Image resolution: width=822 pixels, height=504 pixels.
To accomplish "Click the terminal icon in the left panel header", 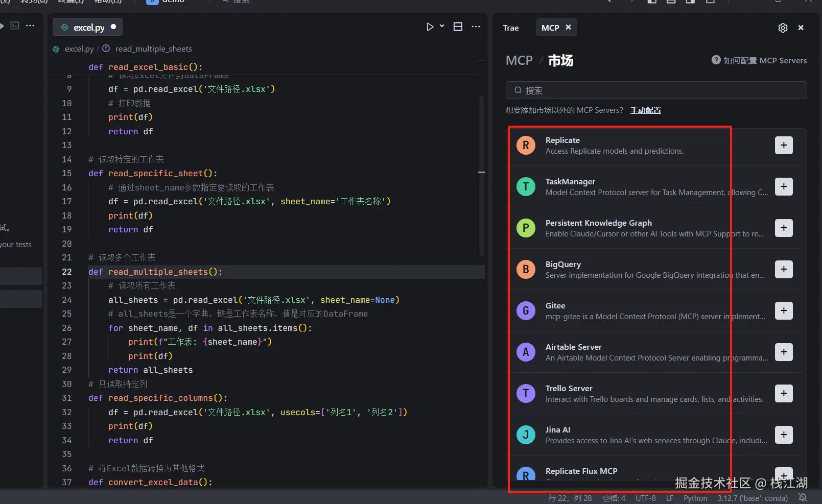I will pyautogui.click(x=15, y=26).
